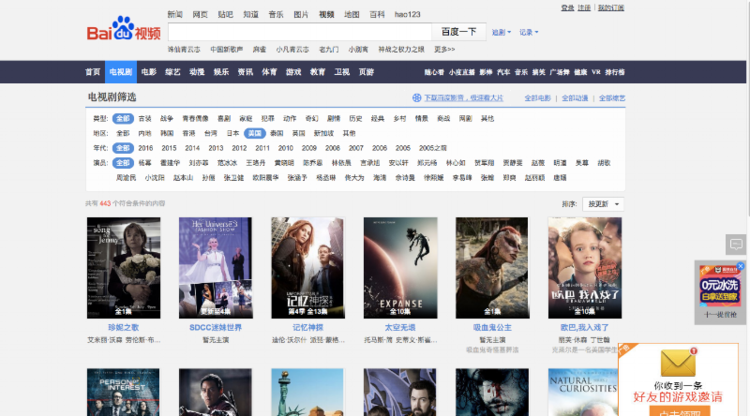The height and width of the screenshot is (416, 750).
Task: Click the 百度一下 search button
Action: pos(459,32)
